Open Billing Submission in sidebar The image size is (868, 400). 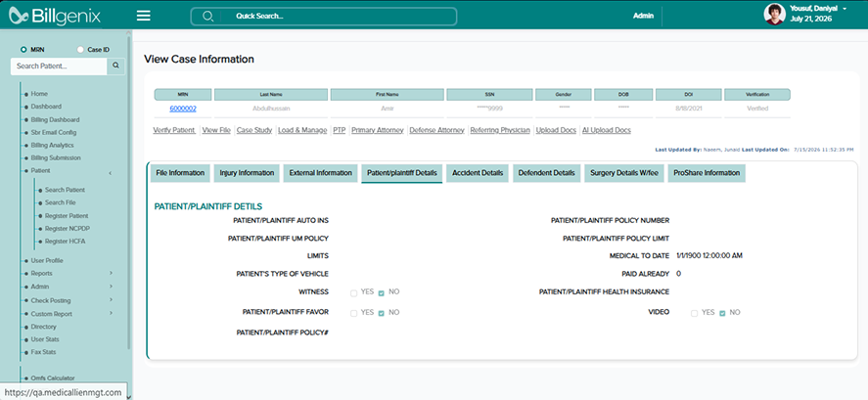[x=56, y=157]
